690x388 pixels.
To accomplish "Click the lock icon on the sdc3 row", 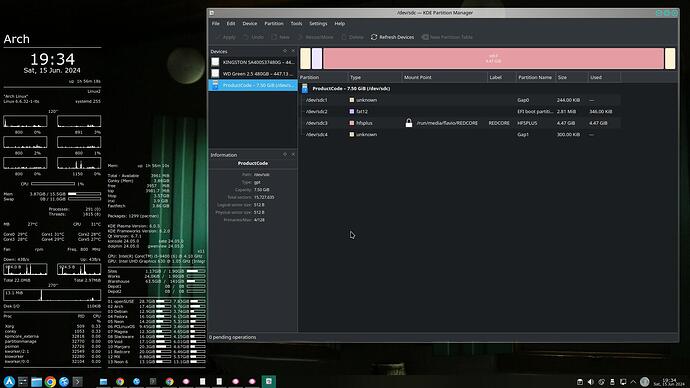I will 409,123.
